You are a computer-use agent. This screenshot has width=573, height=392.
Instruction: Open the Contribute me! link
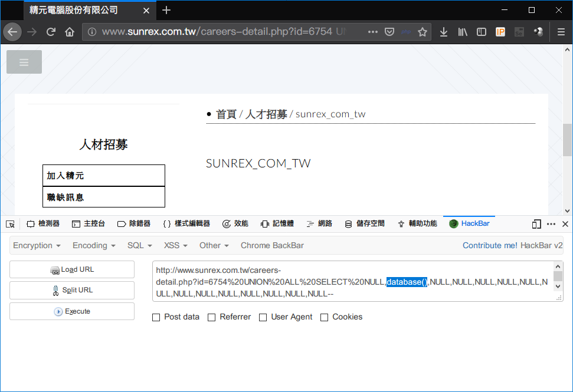[490, 246]
